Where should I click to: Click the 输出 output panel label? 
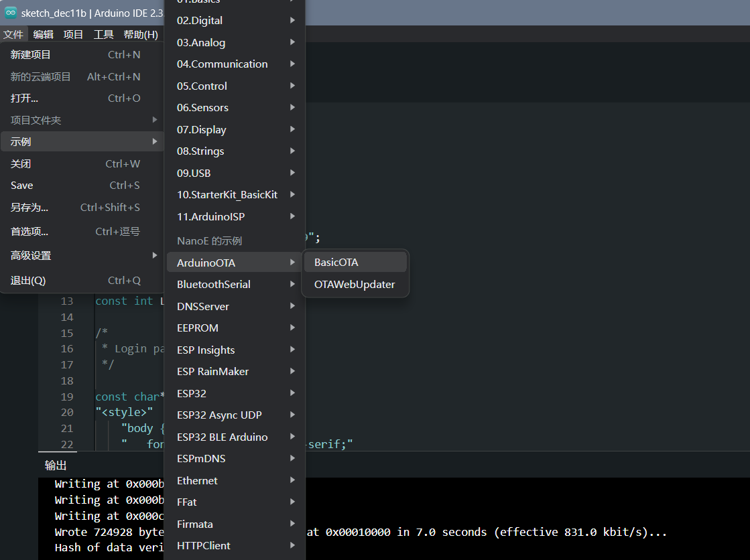[x=56, y=466]
